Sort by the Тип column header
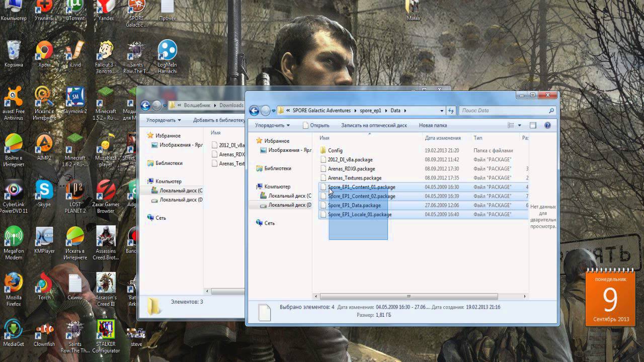The width and height of the screenshot is (644, 362). pos(495,138)
